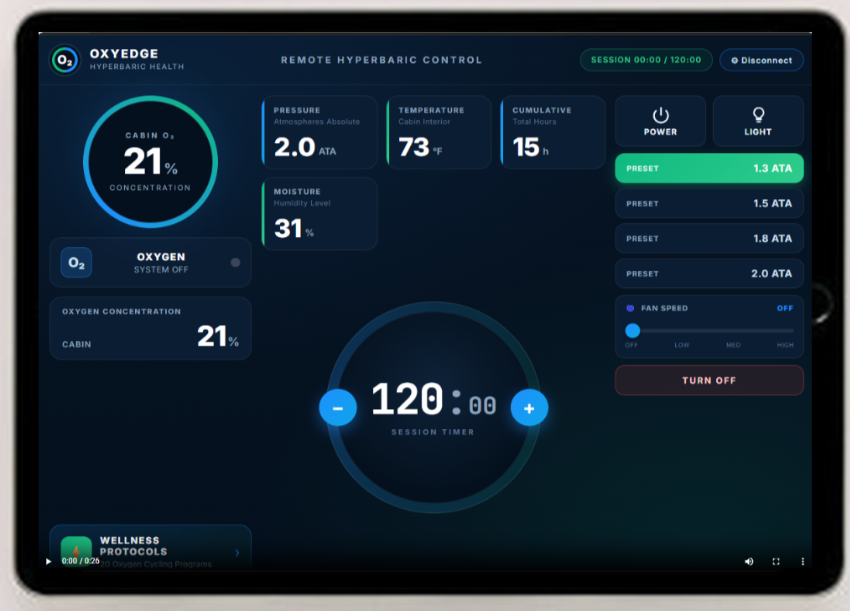Toggle the cabin Light bulb button
Screen dimensions: 850x611
[758, 121]
